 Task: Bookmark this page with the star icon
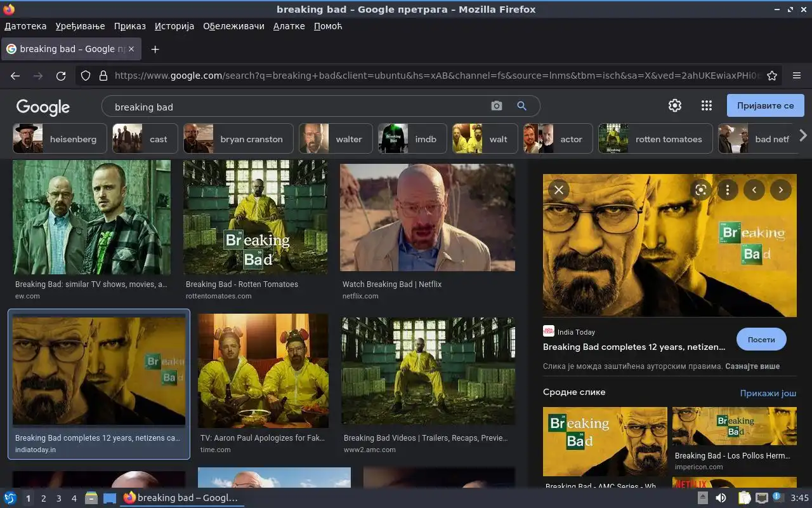[772, 76]
